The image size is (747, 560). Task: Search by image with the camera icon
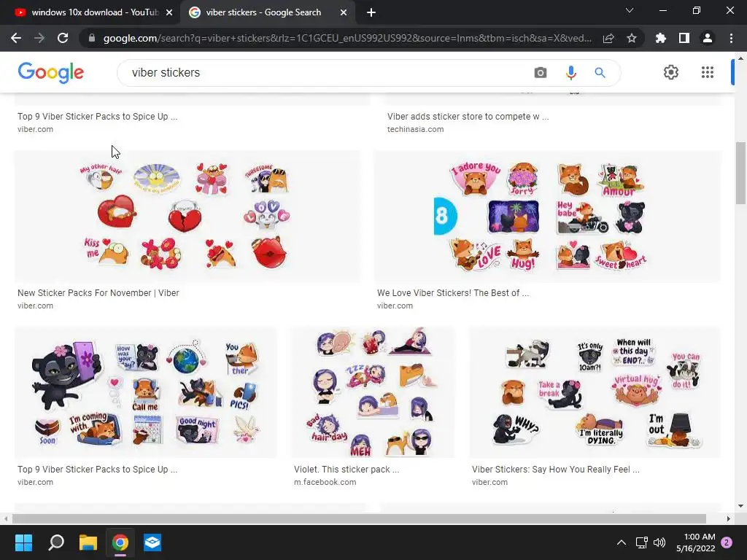coord(541,73)
